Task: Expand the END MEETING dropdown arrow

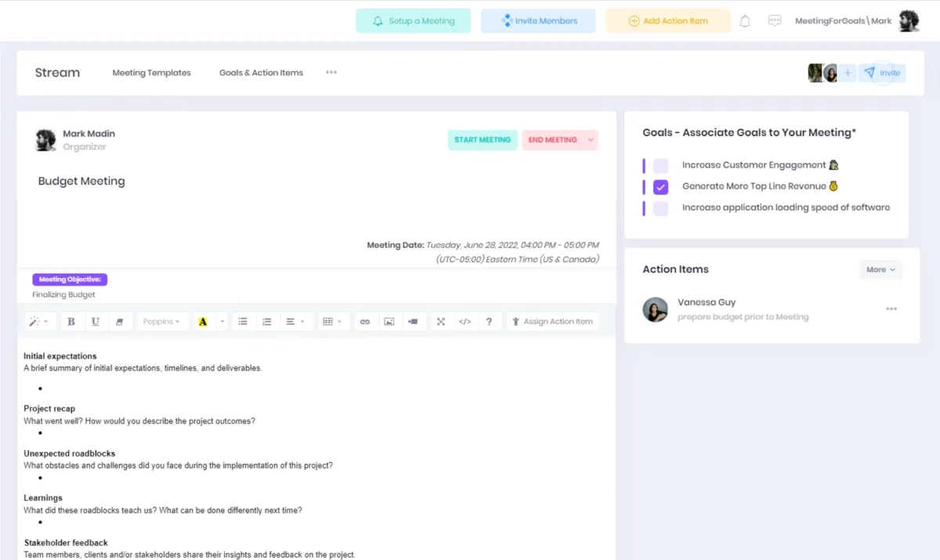Action: tap(591, 140)
